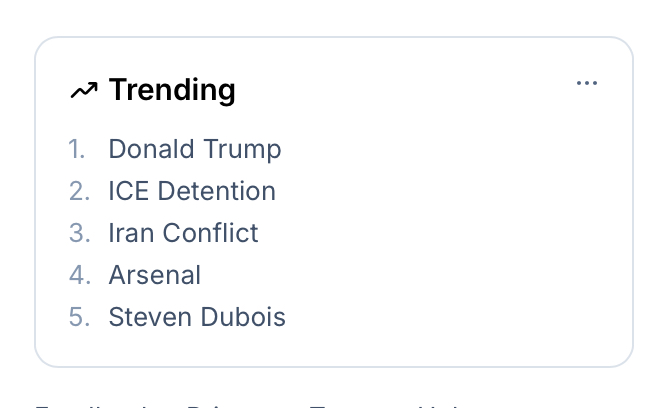
Task: Open the Privacy footer link
Action: (230, 405)
